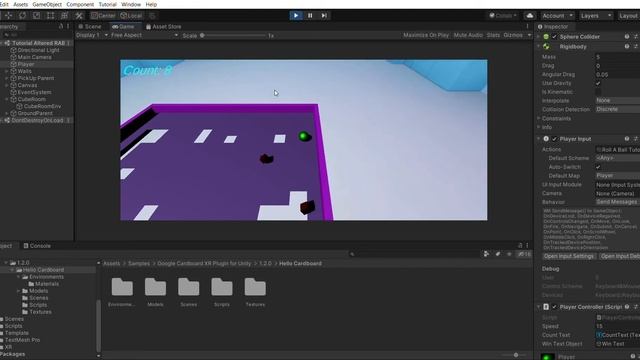Disable Sphere Collider component checkbox
Viewport: 640px width, 360px height.
(x=554, y=37)
